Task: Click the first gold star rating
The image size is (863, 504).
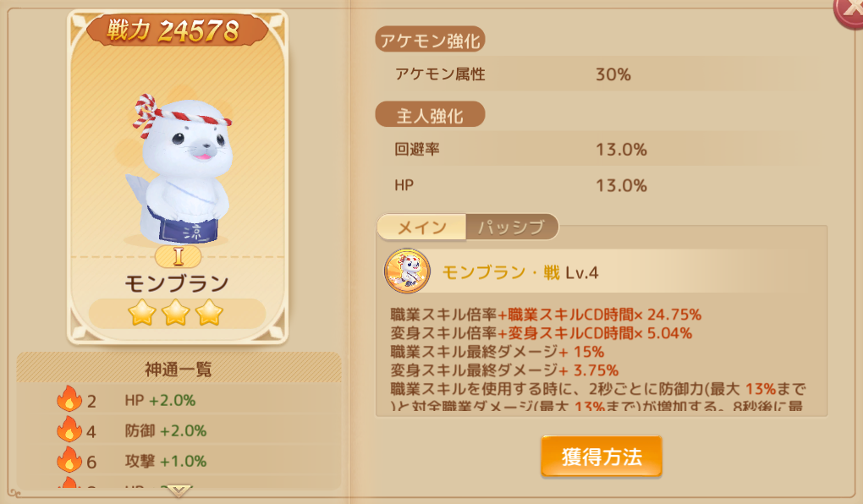Action: 141,313
